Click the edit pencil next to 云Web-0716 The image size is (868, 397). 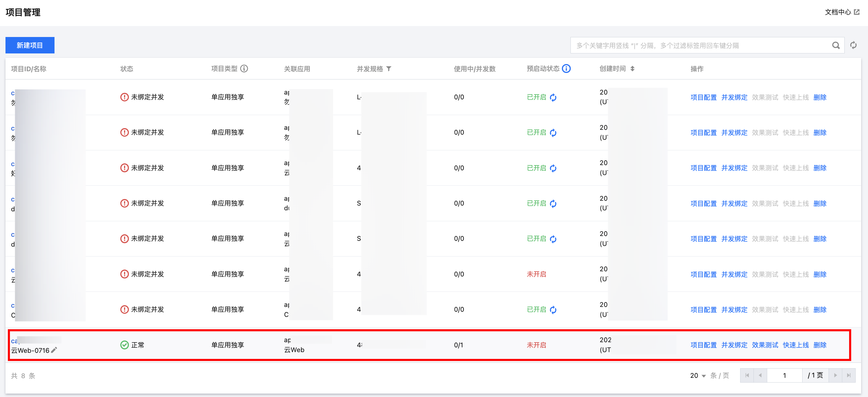click(54, 350)
